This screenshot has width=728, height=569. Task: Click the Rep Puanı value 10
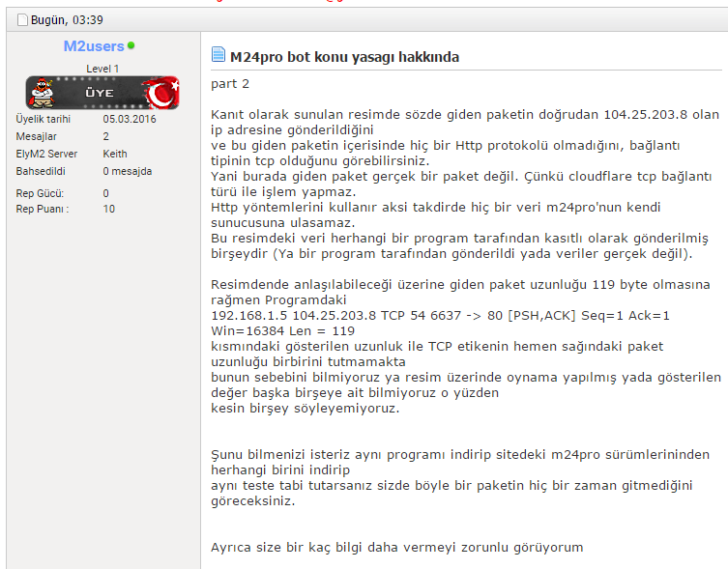108,209
